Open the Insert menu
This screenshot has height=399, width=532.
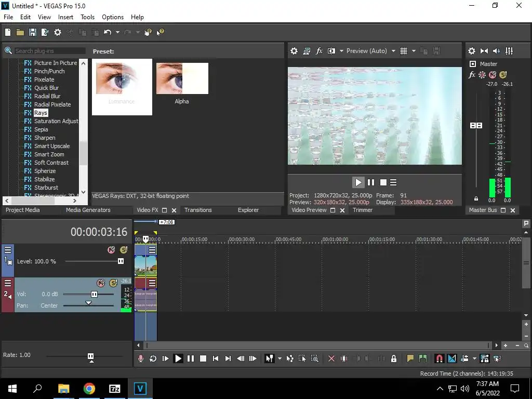click(65, 17)
